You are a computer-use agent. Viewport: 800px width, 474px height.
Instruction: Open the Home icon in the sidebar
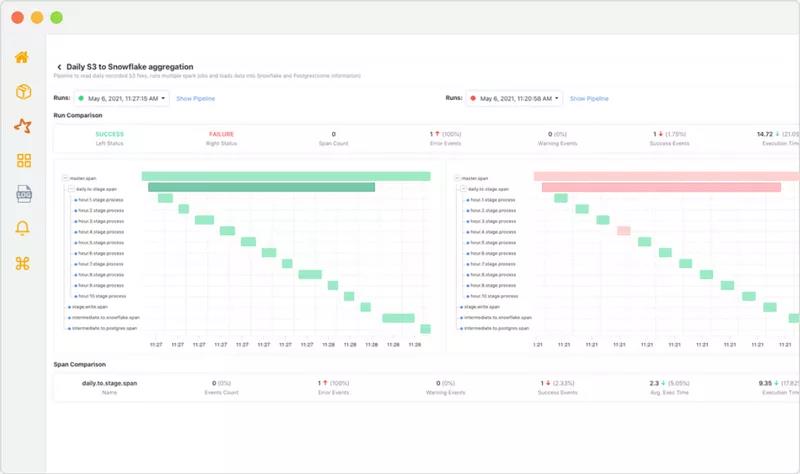(x=22, y=57)
